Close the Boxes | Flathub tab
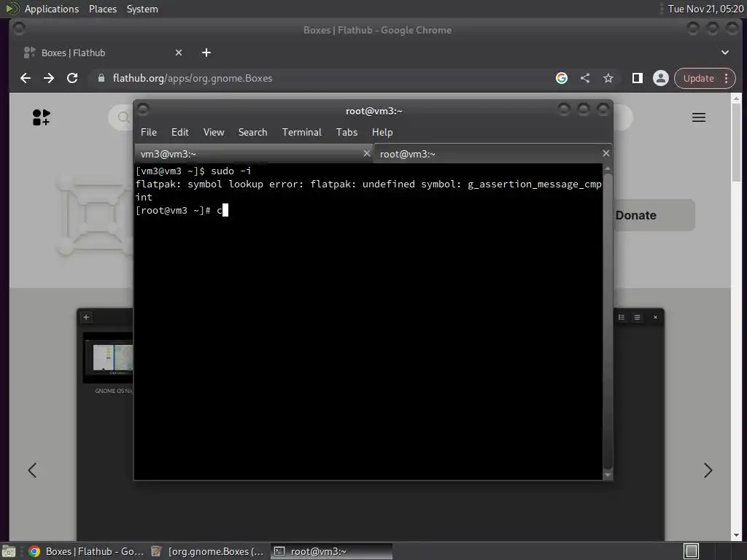The height and width of the screenshot is (560, 747). 179,52
